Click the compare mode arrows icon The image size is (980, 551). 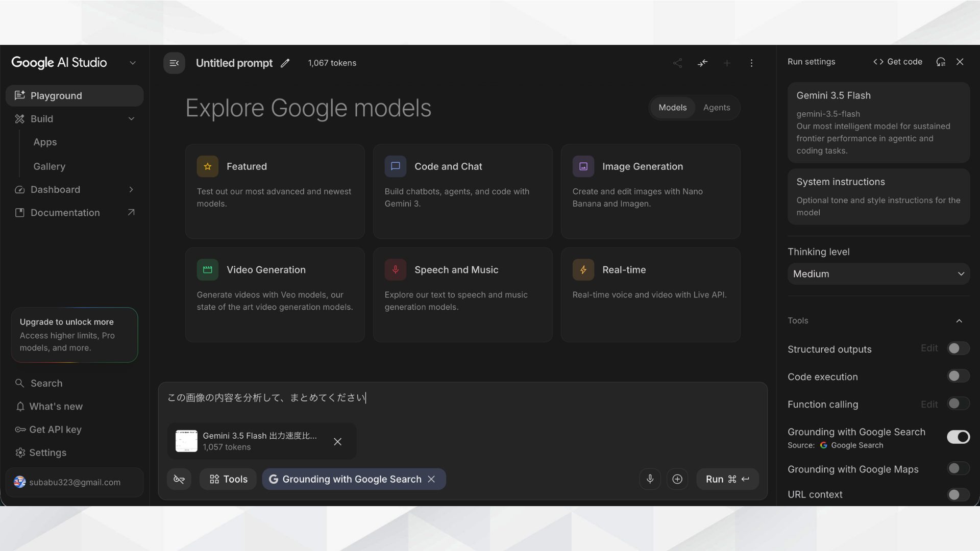[x=702, y=63]
